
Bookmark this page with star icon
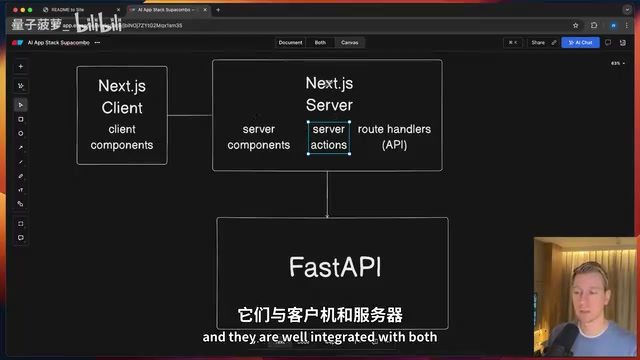[x=576, y=25]
